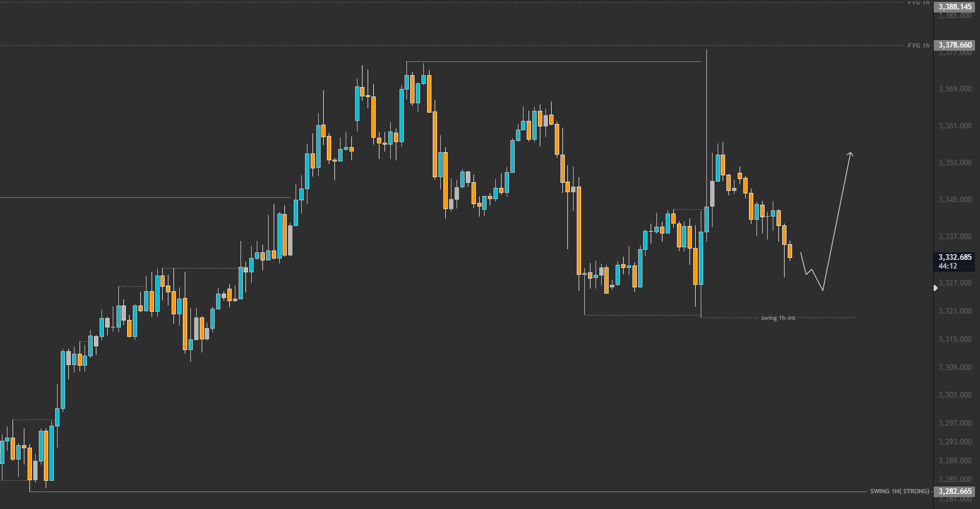Click the 3,303.000 price scale label
This screenshot has width=980, height=509.
(955, 395)
